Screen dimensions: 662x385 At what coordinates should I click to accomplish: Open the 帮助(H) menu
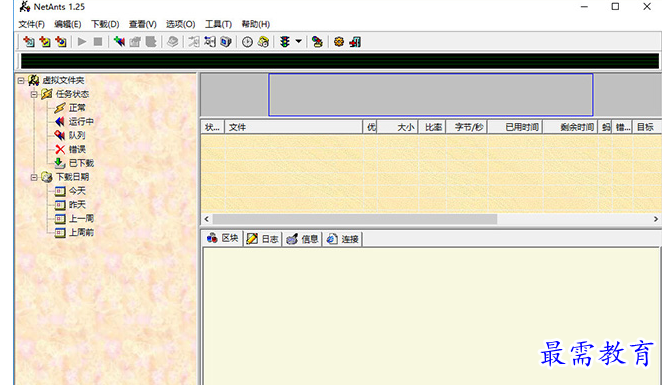click(255, 24)
